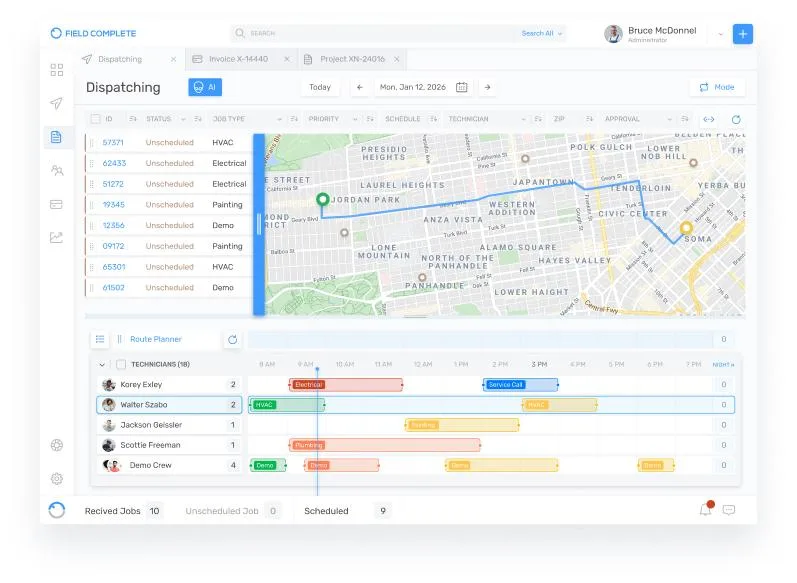Toggle the Technicians select-all checkbox
This screenshot has height=583, width=797.
121,364
